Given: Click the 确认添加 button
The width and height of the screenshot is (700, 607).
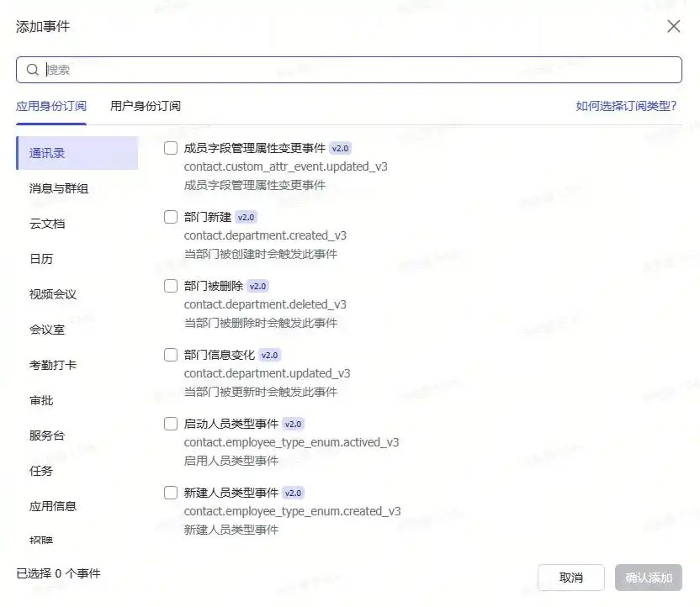Looking at the screenshot, I should (648, 578).
